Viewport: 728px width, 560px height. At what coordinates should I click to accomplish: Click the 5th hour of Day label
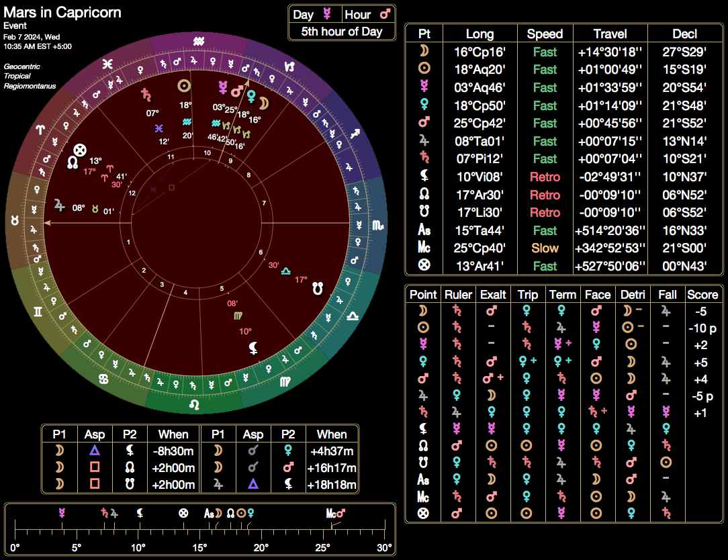click(341, 31)
